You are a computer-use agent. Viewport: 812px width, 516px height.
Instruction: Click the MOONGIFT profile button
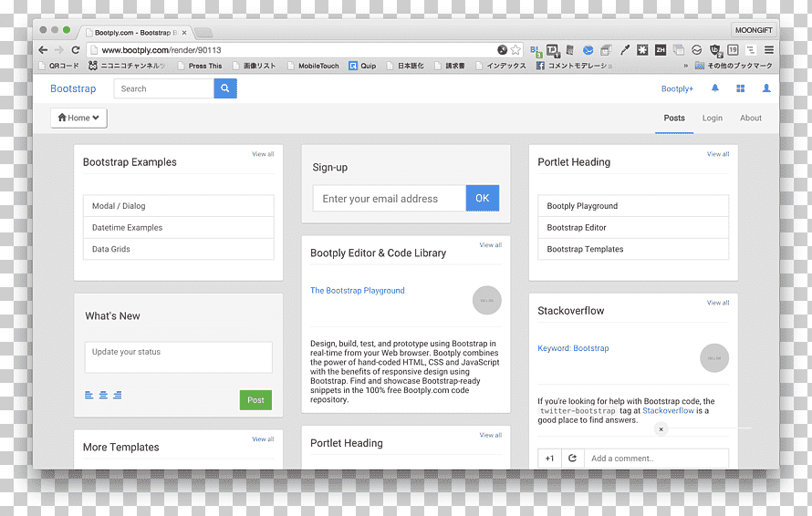coord(754,30)
